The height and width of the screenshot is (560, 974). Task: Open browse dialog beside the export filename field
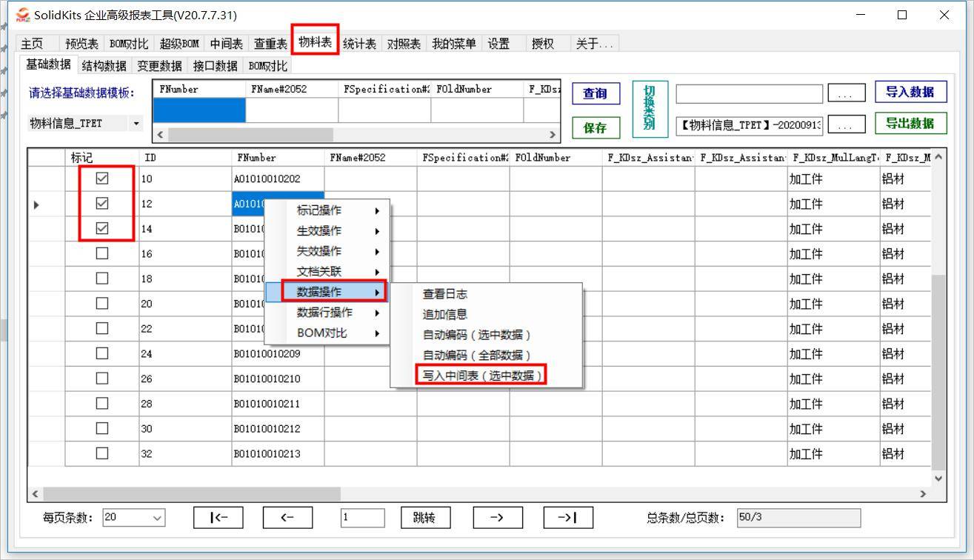click(847, 124)
